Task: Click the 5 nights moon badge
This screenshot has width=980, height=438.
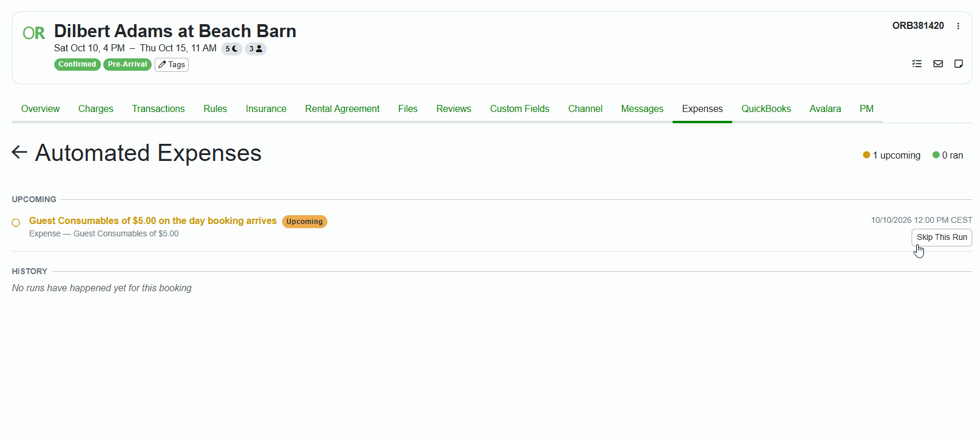Action: point(232,49)
